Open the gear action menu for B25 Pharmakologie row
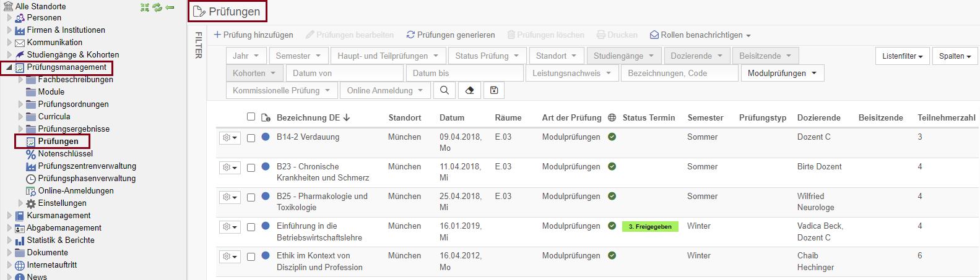The image size is (980, 280). pos(230,197)
